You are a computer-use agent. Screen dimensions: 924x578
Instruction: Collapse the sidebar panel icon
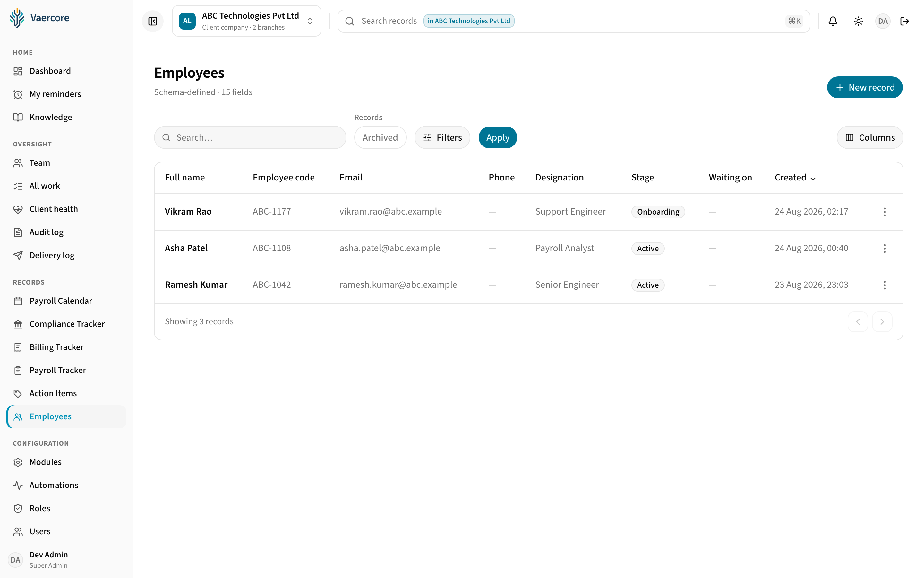click(152, 21)
